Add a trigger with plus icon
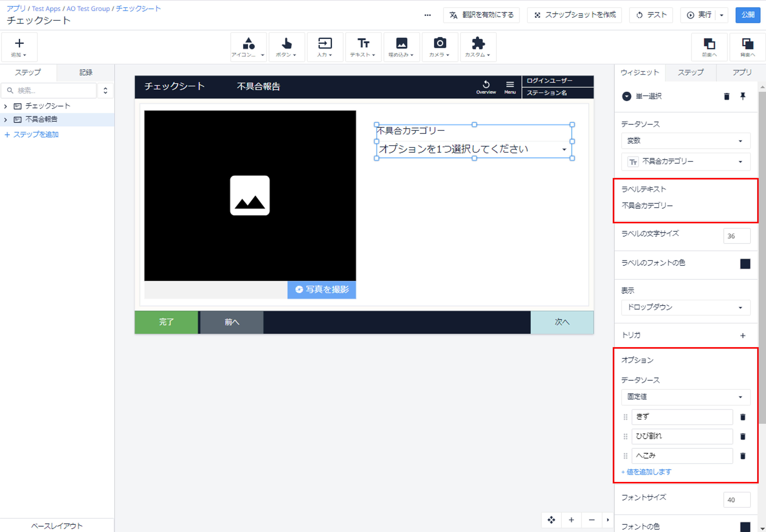Viewport: 766px width, 532px height. click(x=743, y=336)
